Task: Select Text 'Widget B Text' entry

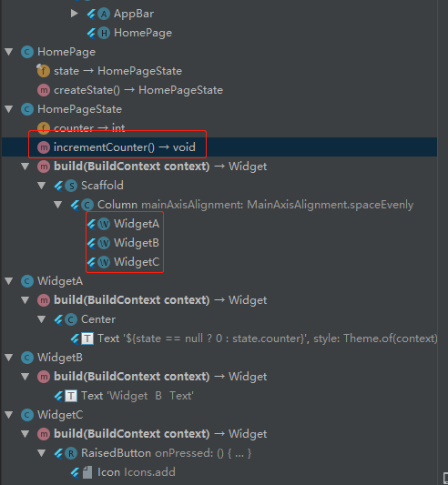Action: pyautogui.click(x=124, y=396)
